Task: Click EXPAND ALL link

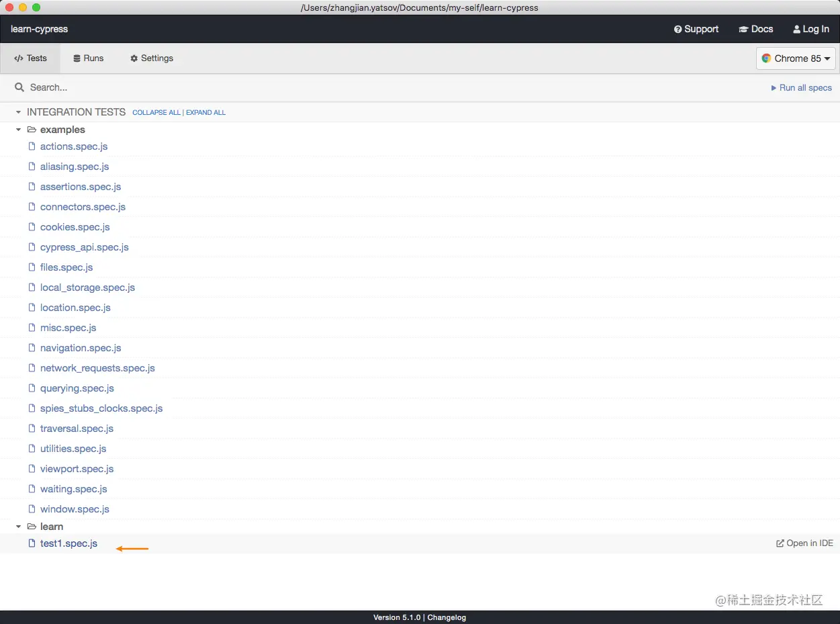Action: pos(205,113)
